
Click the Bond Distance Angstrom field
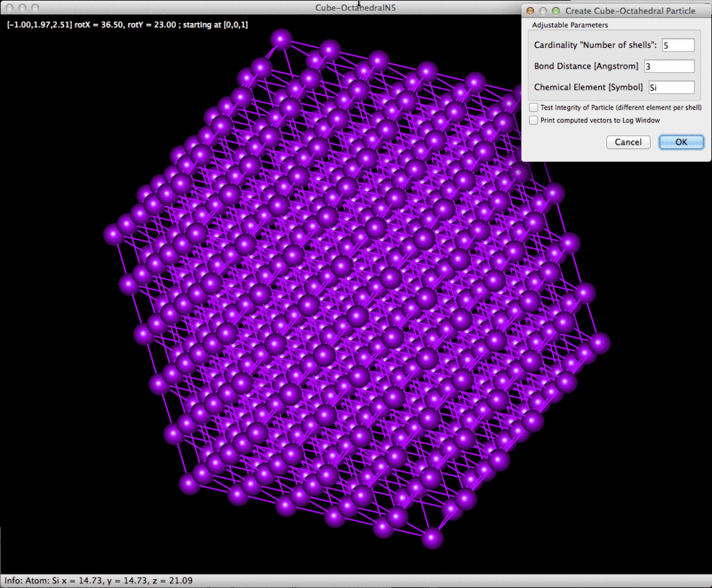(x=668, y=66)
